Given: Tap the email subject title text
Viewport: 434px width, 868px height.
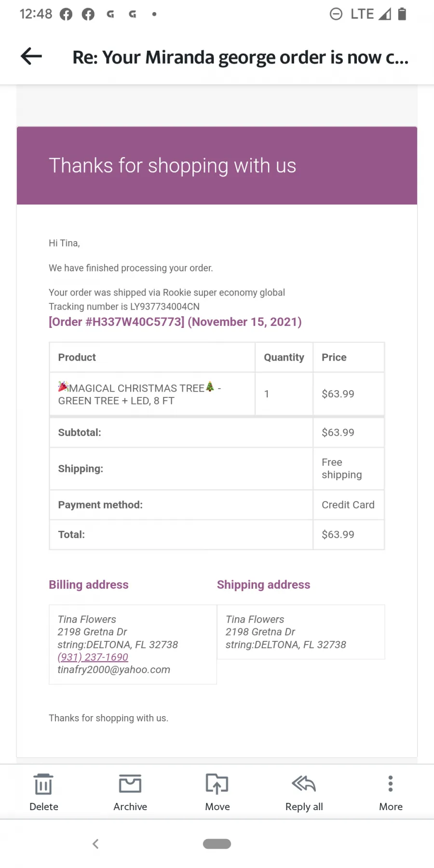Looking at the screenshot, I should (241, 57).
